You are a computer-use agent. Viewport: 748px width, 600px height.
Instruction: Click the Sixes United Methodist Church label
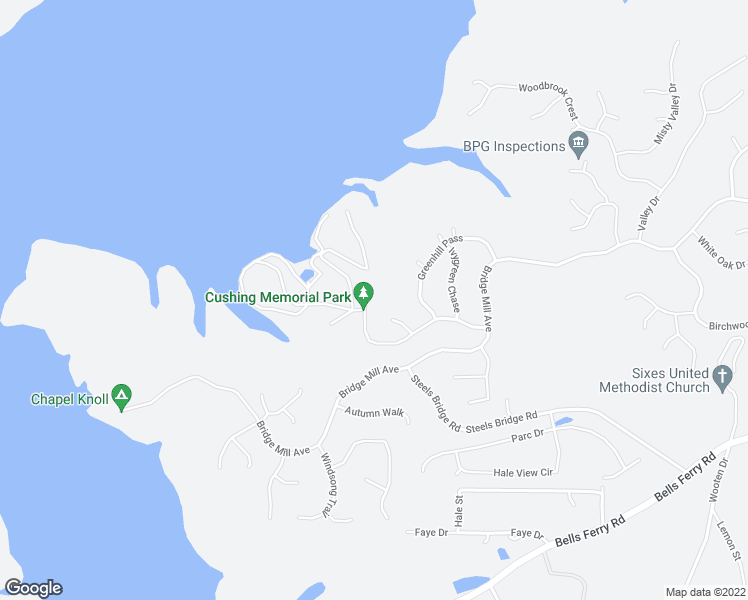click(x=654, y=380)
